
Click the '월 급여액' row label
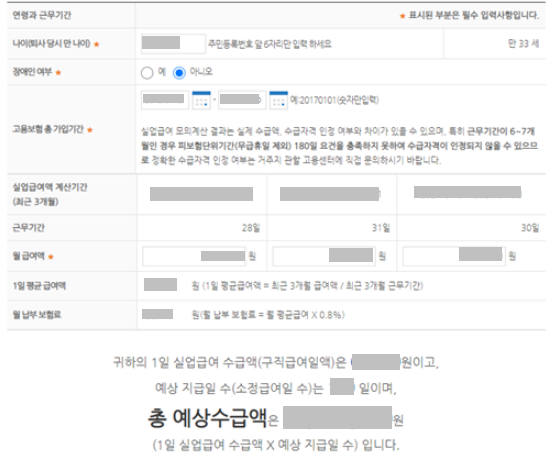29,256
